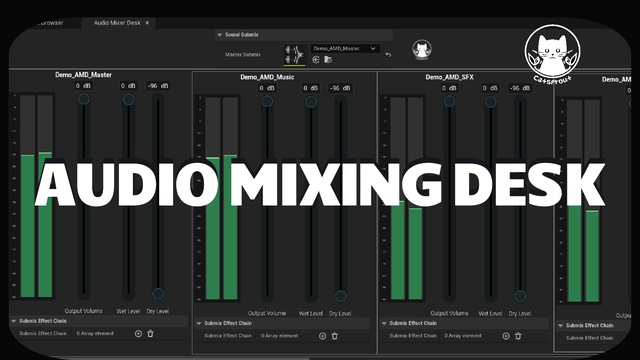Add element to Demo_AMD_Music effect chain
This screenshot has width=640, height=360.
tap(322, 336)
